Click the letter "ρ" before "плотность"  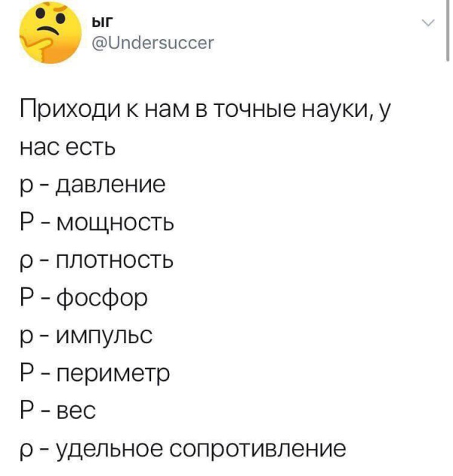point(28,263)
